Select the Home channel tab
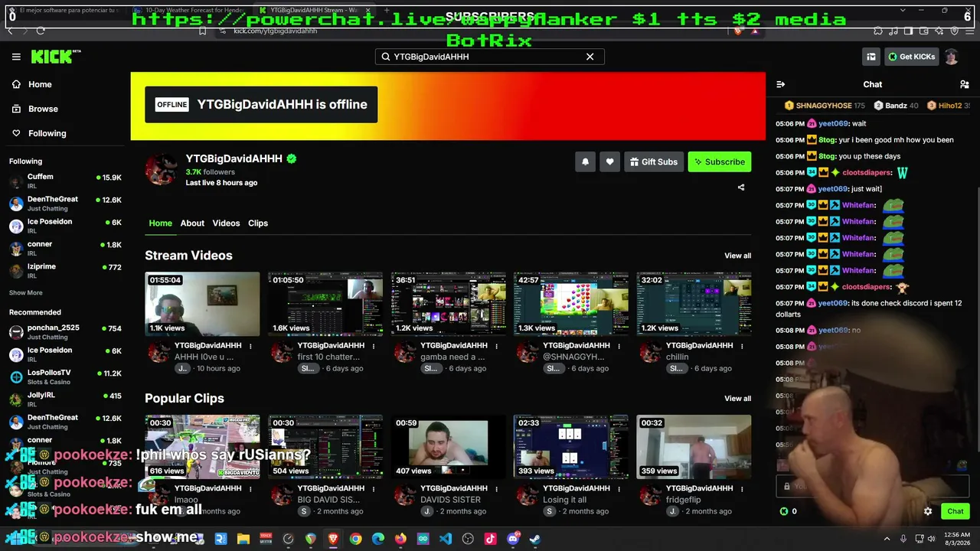This screenshot has width=980, height=551. (160, 223)
